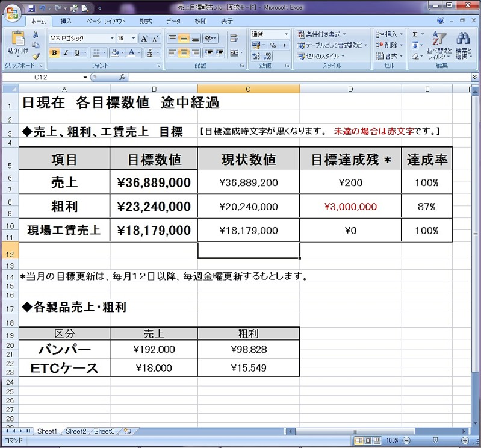This screenshot has width=481, height=448.
Task: Open Excel Help question mark icon
Action: tap(441, 21)
